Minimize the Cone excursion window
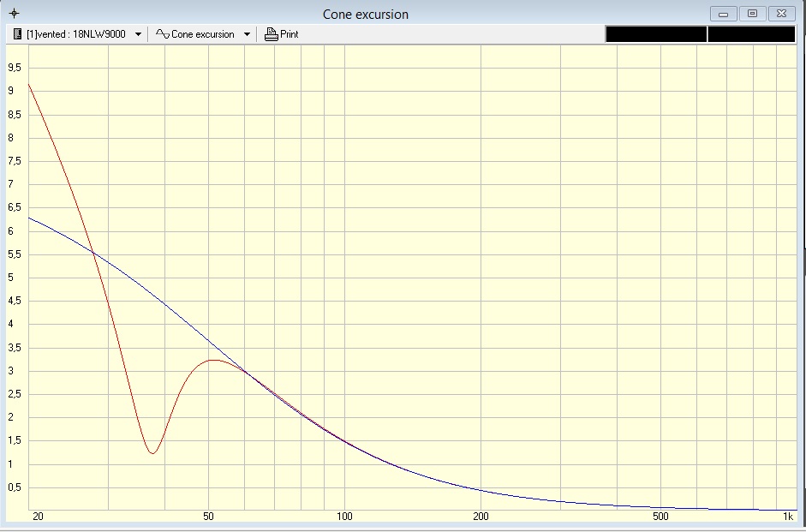The width and height of the screenshot is (806, 532). [724, 14]
